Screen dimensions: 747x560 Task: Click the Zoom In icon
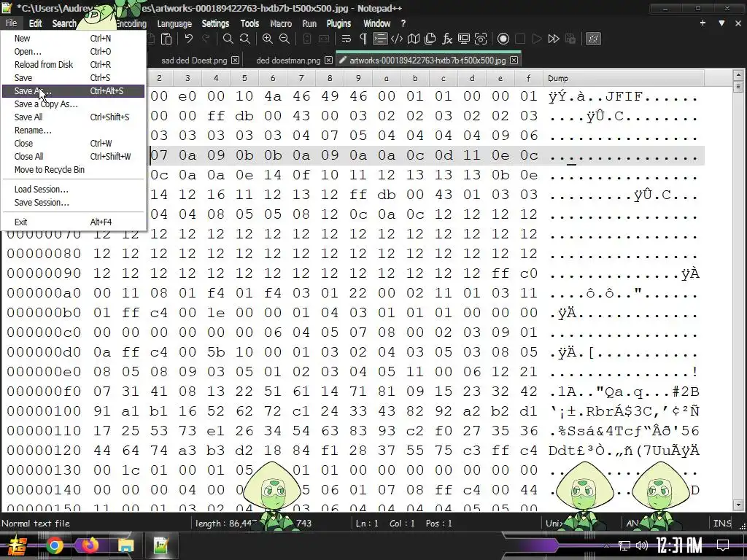pyautogui.click(x=267, y=39)
